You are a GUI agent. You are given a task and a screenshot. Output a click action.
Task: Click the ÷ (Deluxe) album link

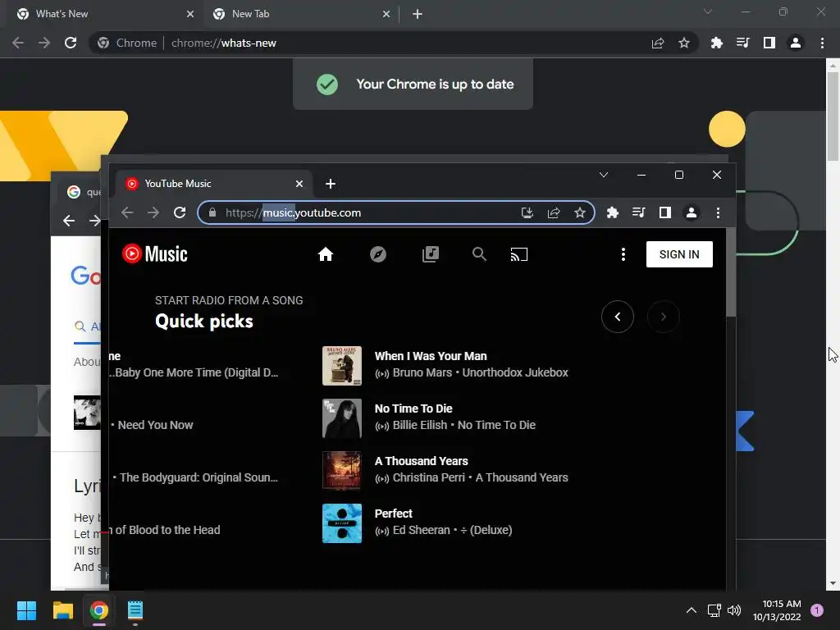[x=486, y=531]
